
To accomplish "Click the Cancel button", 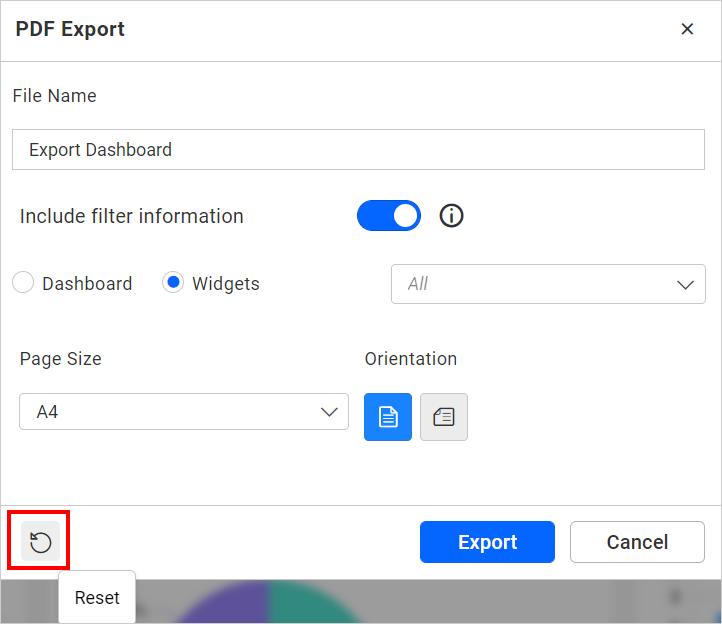I will click(x=637, y=542).
